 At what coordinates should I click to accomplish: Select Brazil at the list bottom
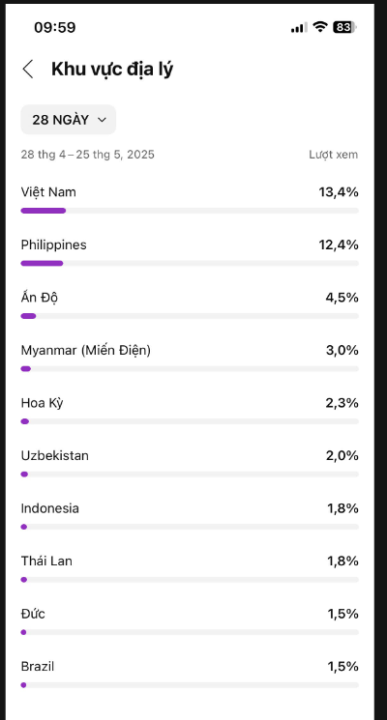coord(190,675)
